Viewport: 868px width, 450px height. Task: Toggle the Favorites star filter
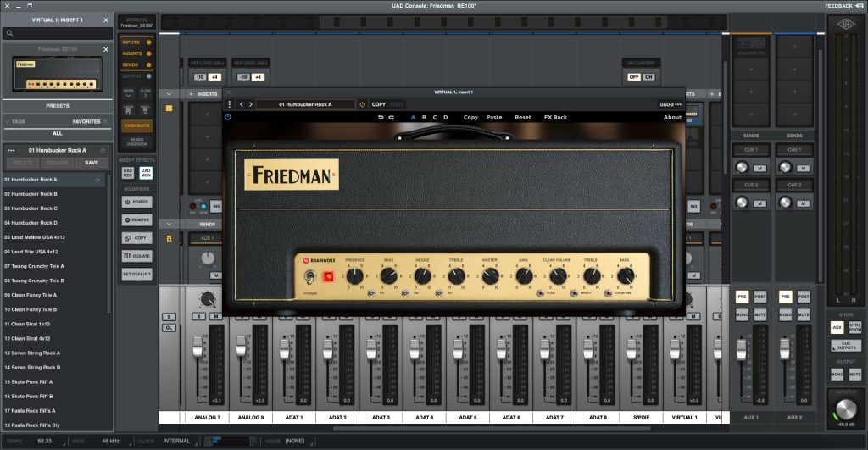pos(105,121)
